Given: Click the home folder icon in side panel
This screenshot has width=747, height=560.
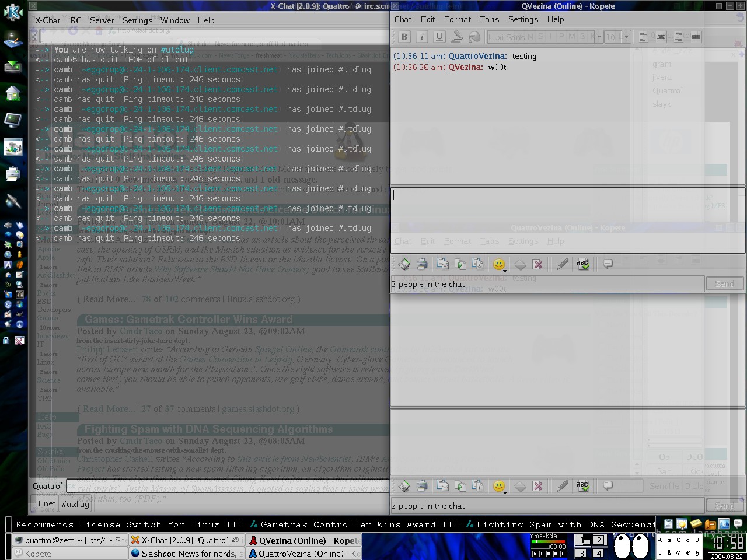Looking at the screenshot, I should click(x=13, y=92).
